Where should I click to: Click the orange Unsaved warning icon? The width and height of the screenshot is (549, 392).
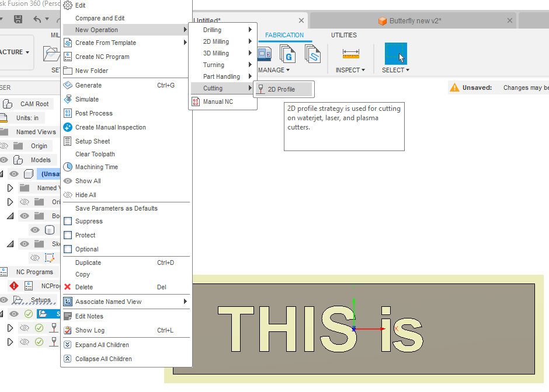(454, 88)
